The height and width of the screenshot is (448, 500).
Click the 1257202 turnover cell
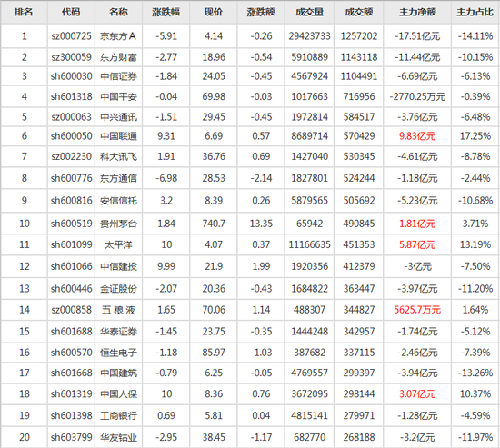click(359, 36)
